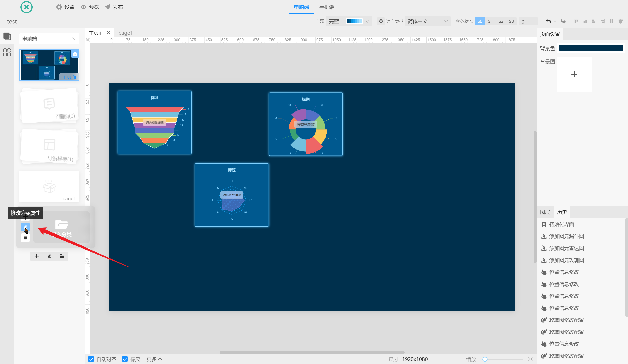Viewport: 628px width, 364px height.
Task: Click the trash delete category icon
Action: 25,238
